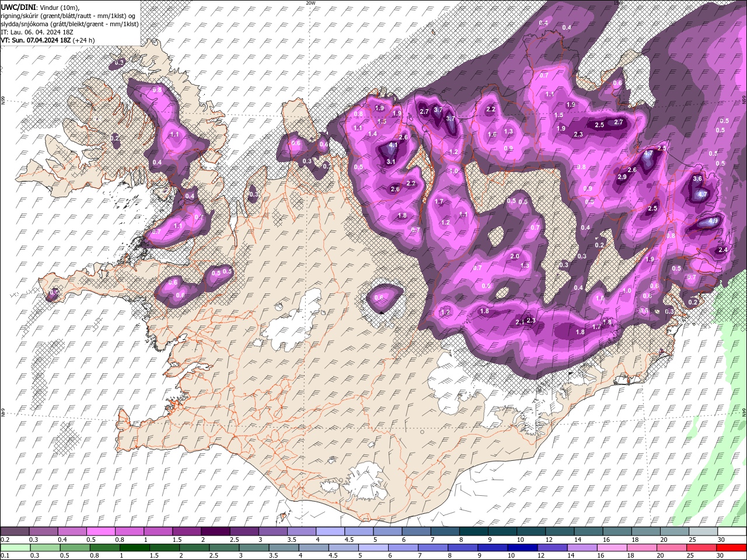Select the 'VT: Sun. 07.04.2024 18Z (+24 h)' line
This screenshot has height=560, width=747.
[x=47, y=40]
